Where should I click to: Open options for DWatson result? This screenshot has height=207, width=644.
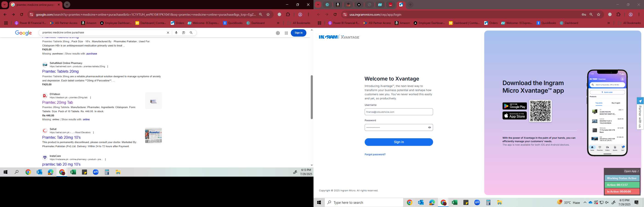coord(90,98)
